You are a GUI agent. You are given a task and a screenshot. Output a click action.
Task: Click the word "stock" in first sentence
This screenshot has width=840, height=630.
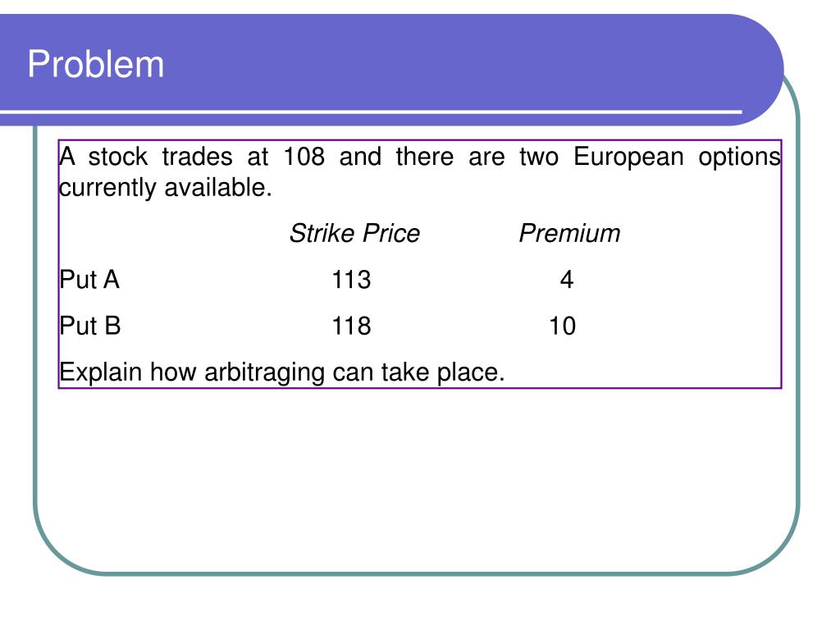click(x=117, y=157)
